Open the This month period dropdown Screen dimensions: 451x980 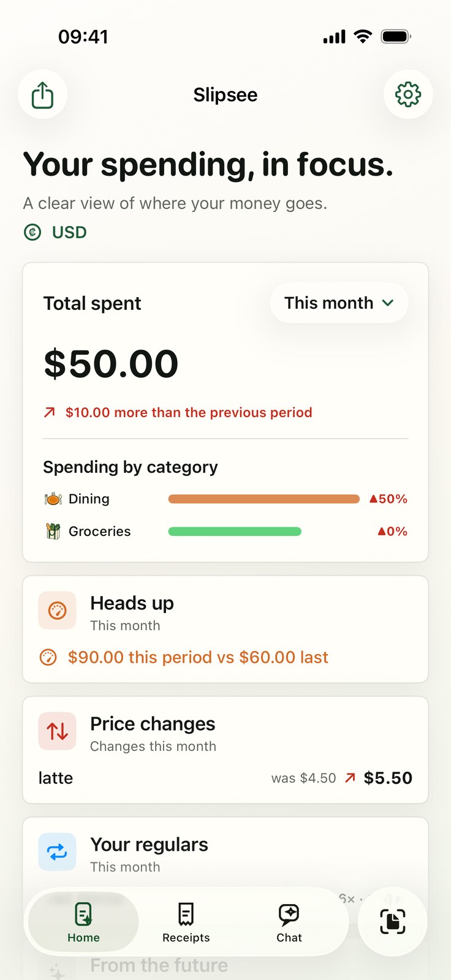click(339, 303)
